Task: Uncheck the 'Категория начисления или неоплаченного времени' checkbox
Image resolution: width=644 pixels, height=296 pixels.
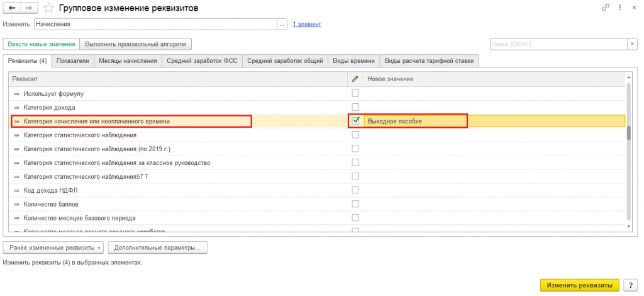Action: (355, 121)
